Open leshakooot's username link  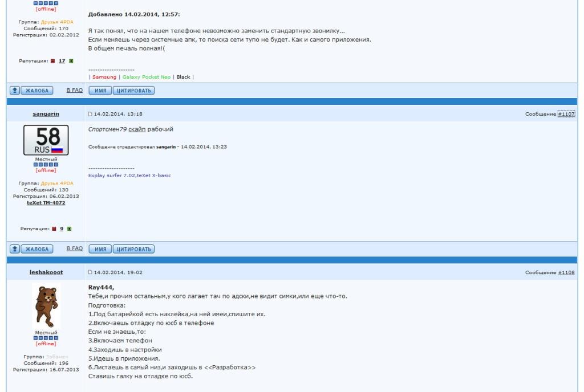pos(46,273)
